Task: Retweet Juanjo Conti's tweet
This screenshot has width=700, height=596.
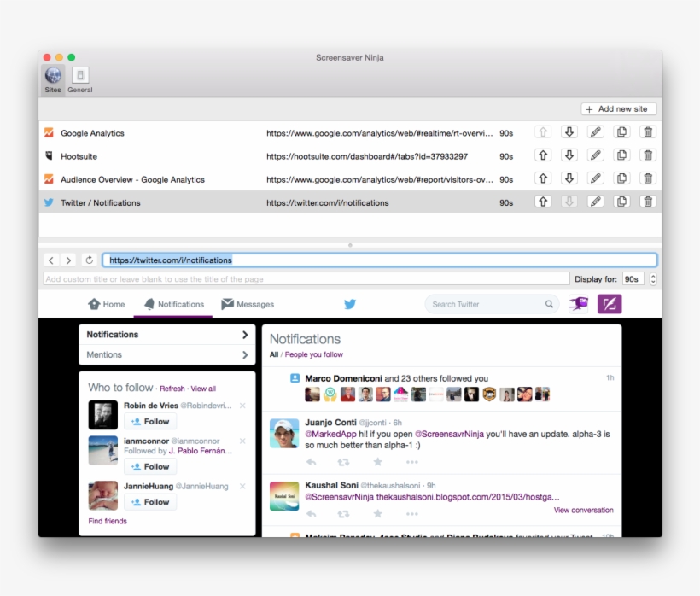Action: point(343,462)
